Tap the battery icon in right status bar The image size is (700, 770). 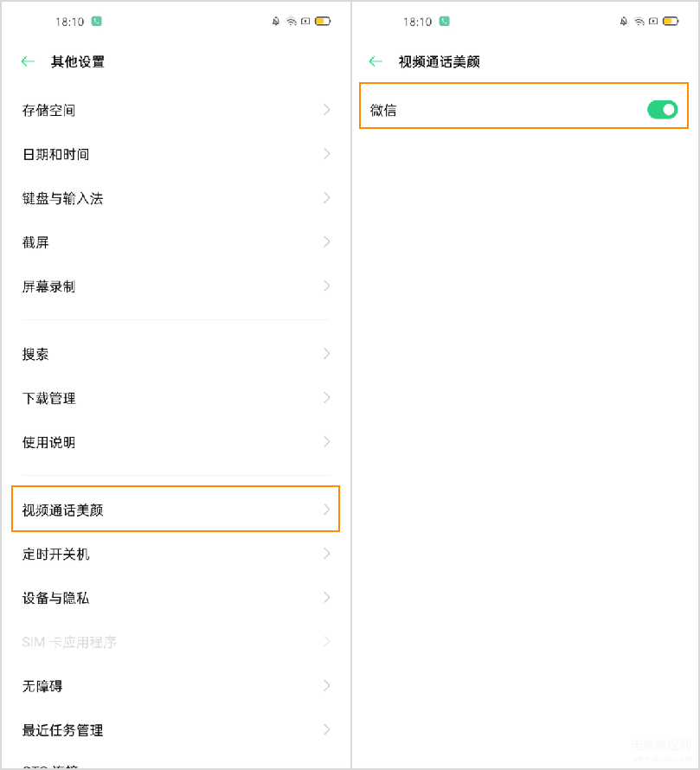tap(671, 21)
